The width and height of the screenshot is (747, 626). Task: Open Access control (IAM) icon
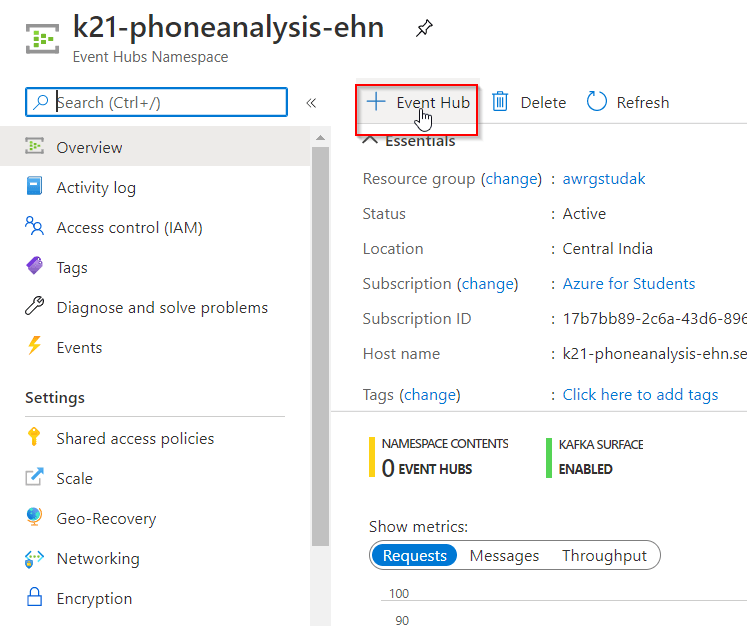pos(35,227)
